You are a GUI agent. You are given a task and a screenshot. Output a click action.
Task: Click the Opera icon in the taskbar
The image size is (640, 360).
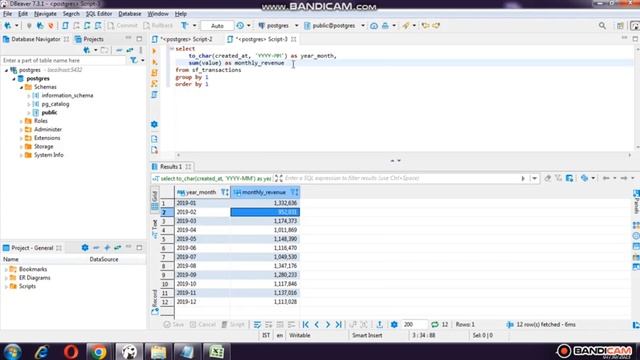click(71, 351)
